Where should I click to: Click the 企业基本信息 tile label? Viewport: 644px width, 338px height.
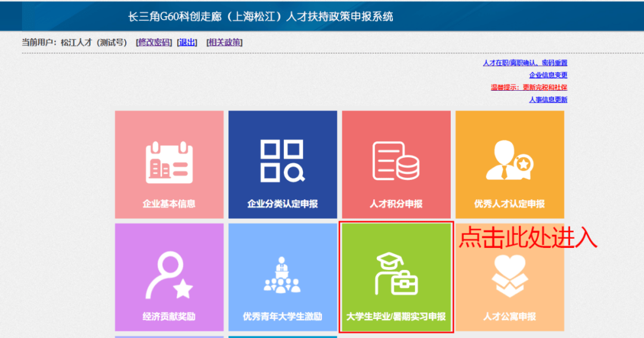click(169, 204)
